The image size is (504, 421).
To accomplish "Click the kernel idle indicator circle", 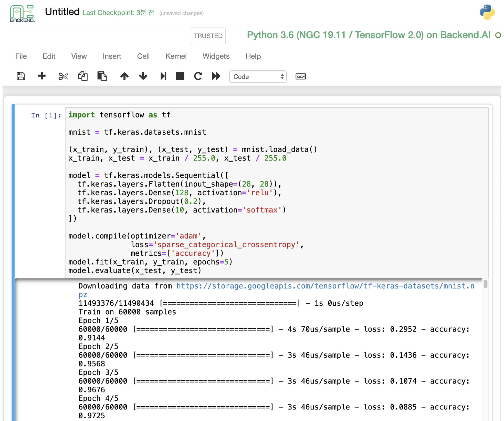I will pyautogui.click(x=498, y=35).
